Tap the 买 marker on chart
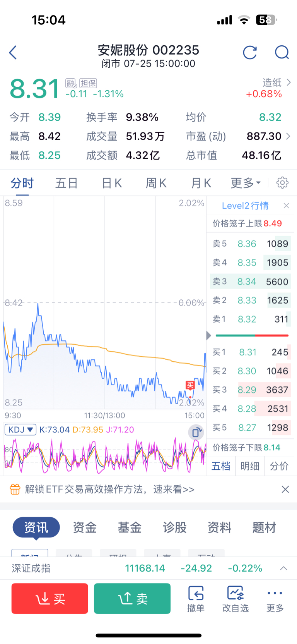The image size is (297, 644). (x=190, y=385)
